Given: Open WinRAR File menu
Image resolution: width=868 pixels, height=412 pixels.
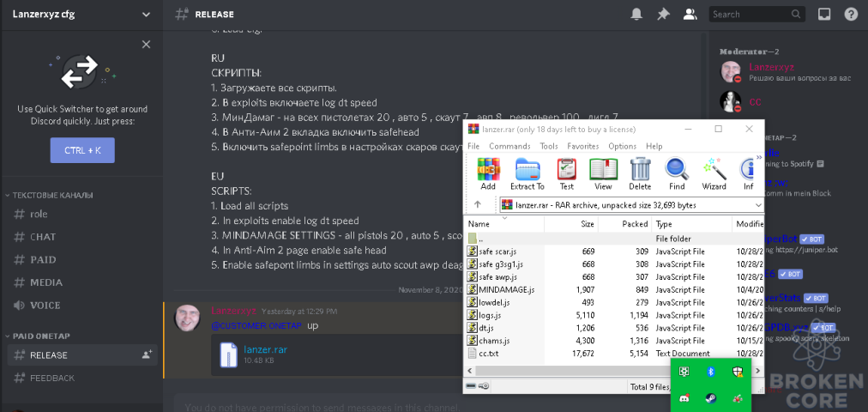Looking at the screenshot, I should 473,146.
